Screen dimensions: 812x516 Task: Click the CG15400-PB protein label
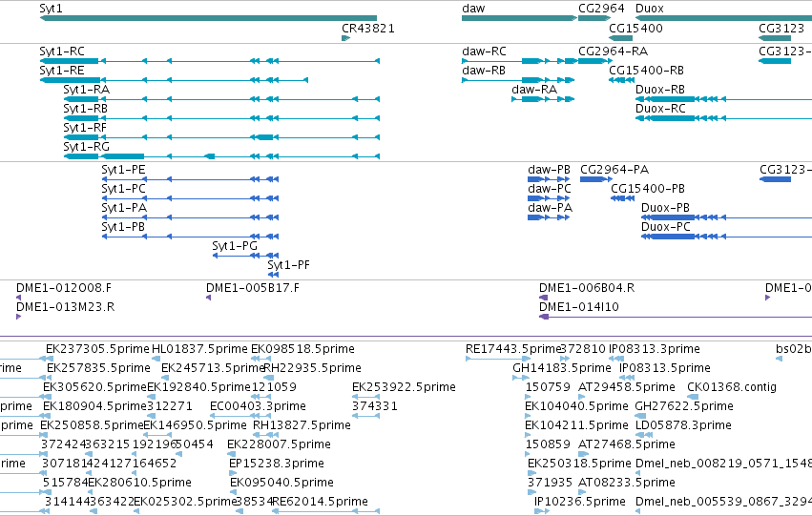click(648, 189)
